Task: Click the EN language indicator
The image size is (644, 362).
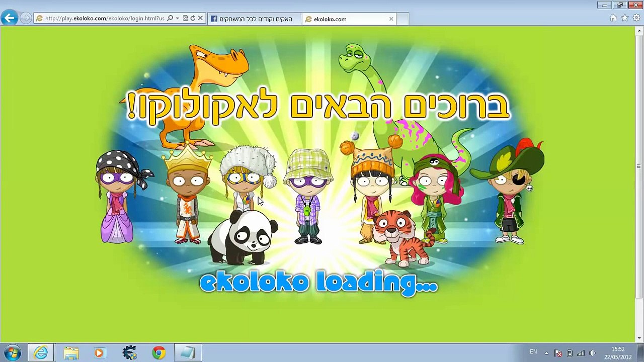Action: tap(533, 352)
